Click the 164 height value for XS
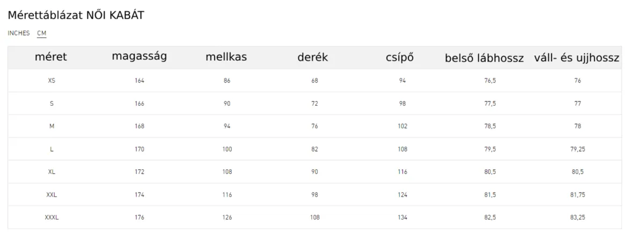Screen dimensions: 644x238 (140, 81)
